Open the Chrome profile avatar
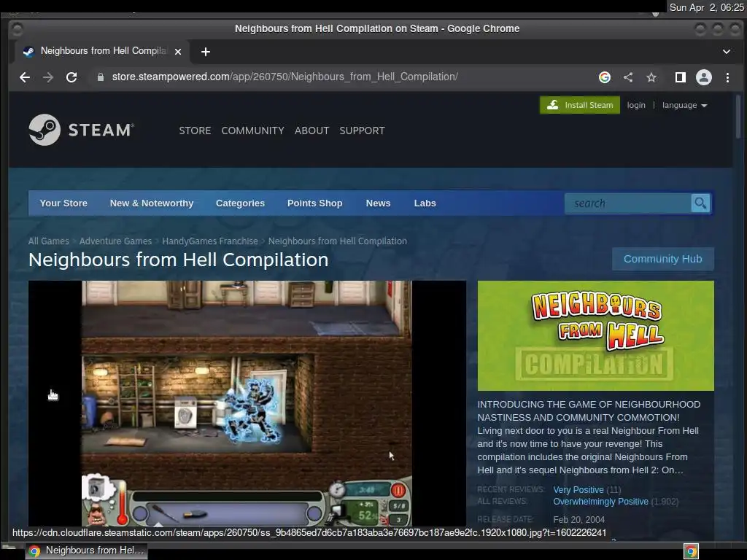The image size is (747, 560). pos(704,77)
